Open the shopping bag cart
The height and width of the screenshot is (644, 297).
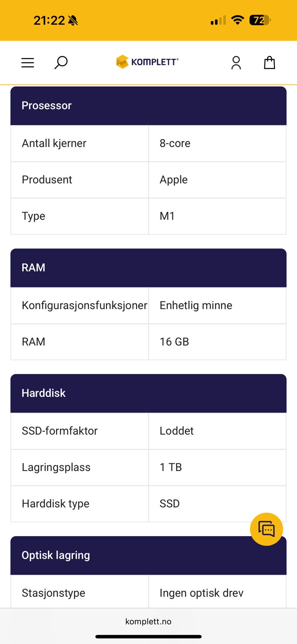point(269,63)
